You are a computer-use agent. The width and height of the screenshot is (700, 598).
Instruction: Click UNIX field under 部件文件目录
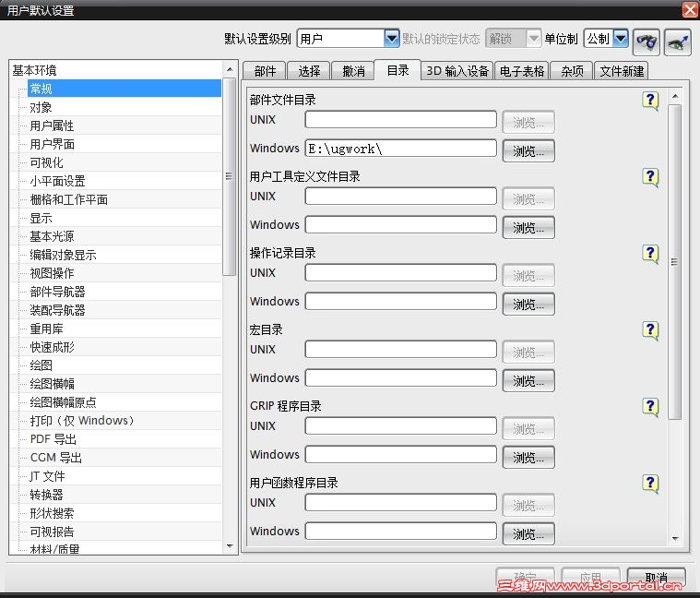pyautogui.click(x=400, y=120)
